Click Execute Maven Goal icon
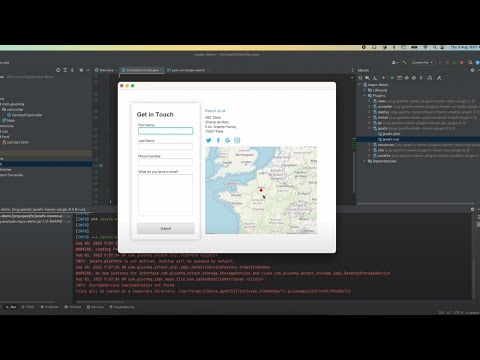This screenshot has height=360, width=480. pyautogui.click(x=400, y=78)
